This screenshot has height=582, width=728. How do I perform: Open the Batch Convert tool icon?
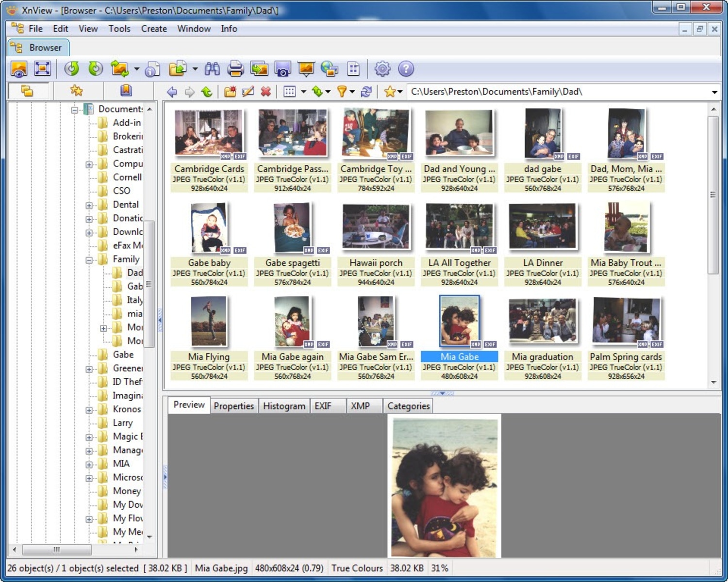pos(260,69)
